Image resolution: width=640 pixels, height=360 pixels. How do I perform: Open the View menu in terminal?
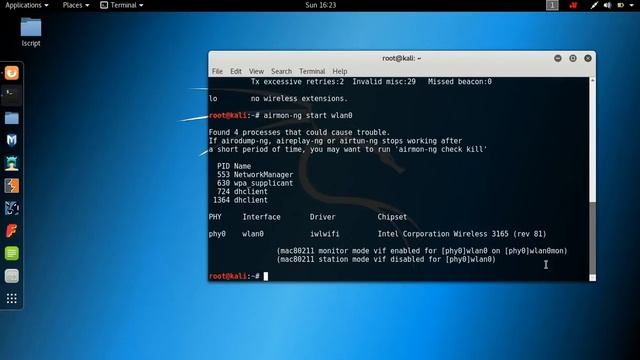[256, 71]
